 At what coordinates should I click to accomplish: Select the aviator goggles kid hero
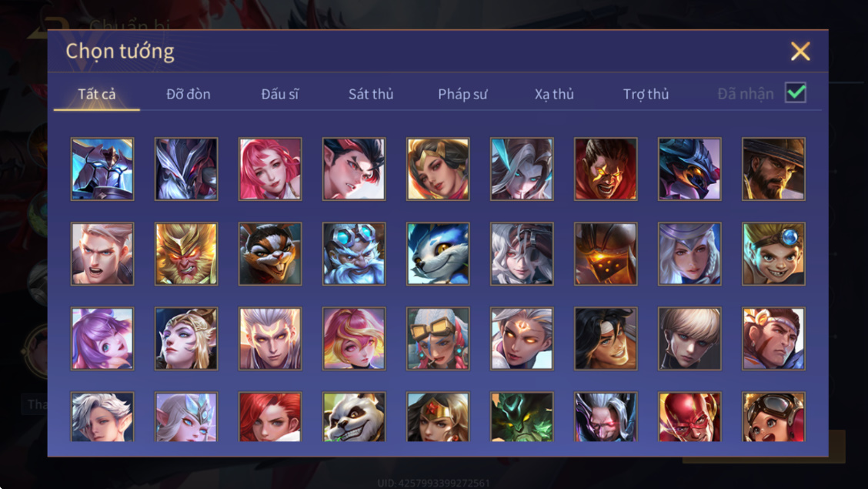point(773,417)
